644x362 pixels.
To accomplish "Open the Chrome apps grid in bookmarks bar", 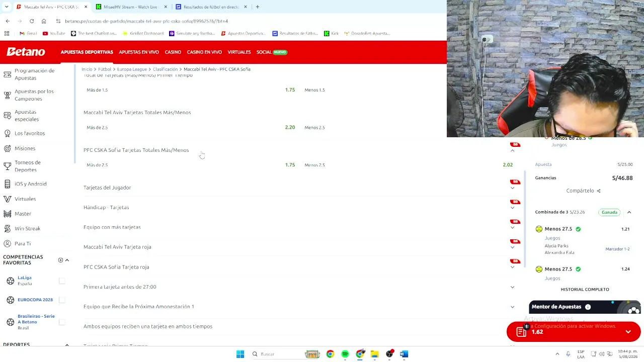I will pyautogui.click(x=7, y=34).
